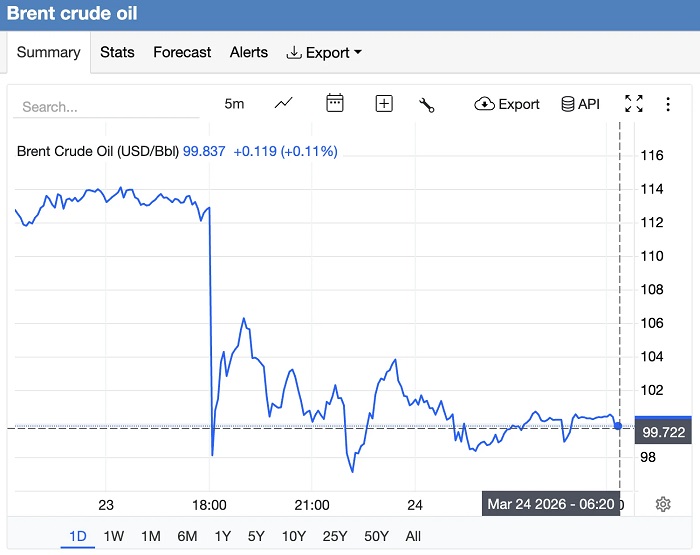Open the chart type line icon

tap(284, 103)
